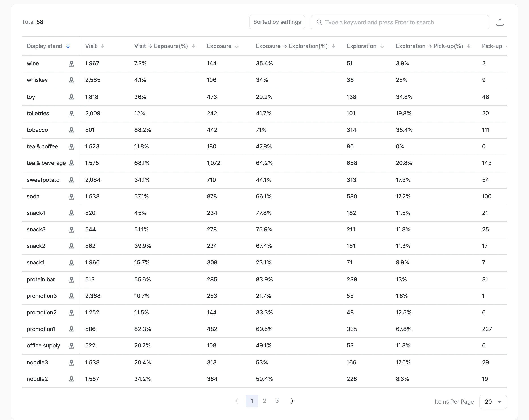Click the person-location icon in soda row

71,197
